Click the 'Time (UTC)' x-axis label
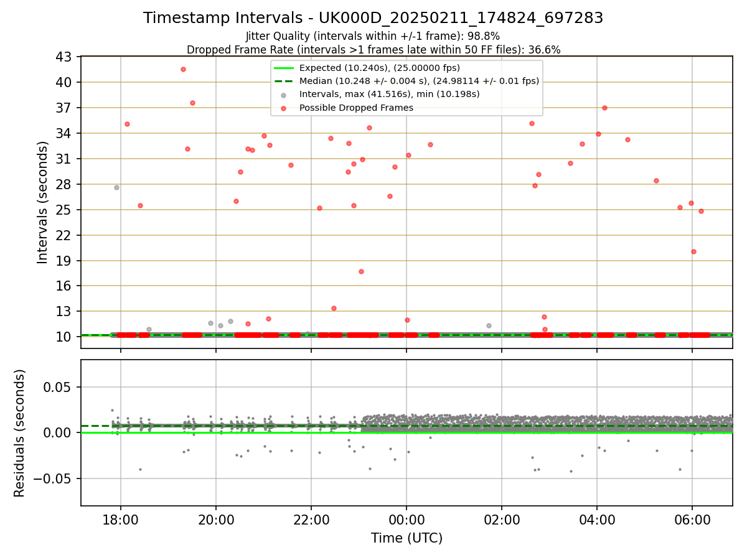Screen dimensions: 747x560 point(406,538)
